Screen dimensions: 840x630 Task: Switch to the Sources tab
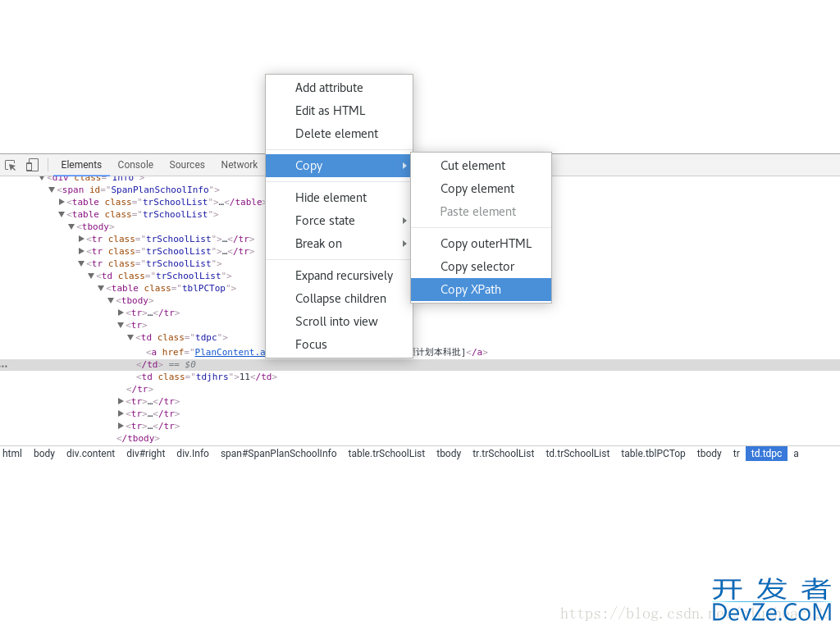click(187, 165)
